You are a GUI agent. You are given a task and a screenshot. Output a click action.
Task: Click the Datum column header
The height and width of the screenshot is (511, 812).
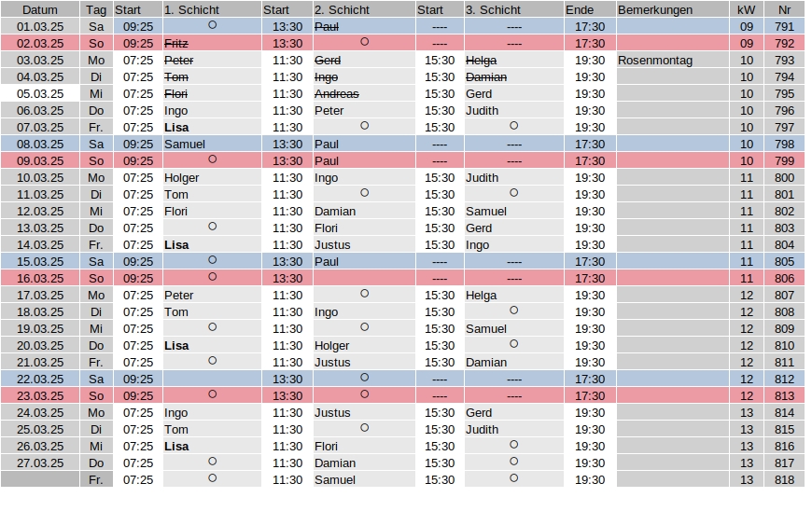(x=40, y=10)
